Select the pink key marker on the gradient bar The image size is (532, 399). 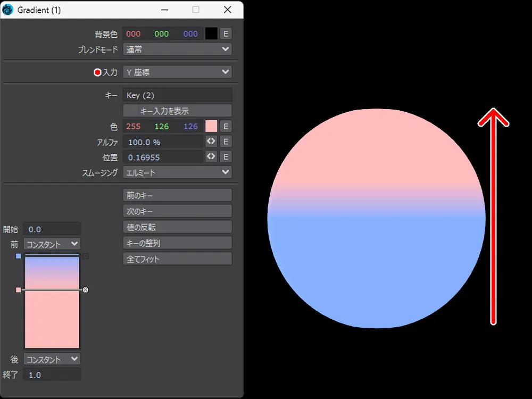coord(19,290)
